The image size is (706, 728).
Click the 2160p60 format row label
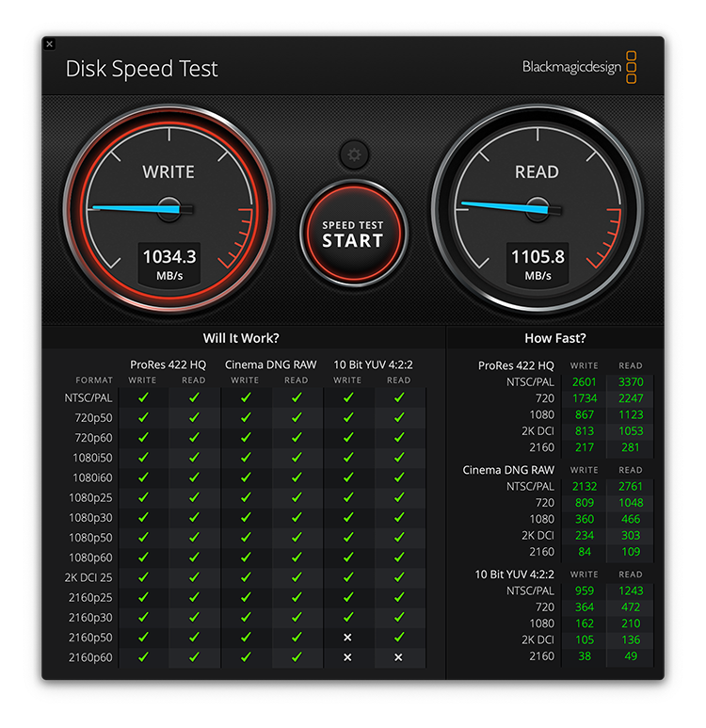[x=90, y=656]
